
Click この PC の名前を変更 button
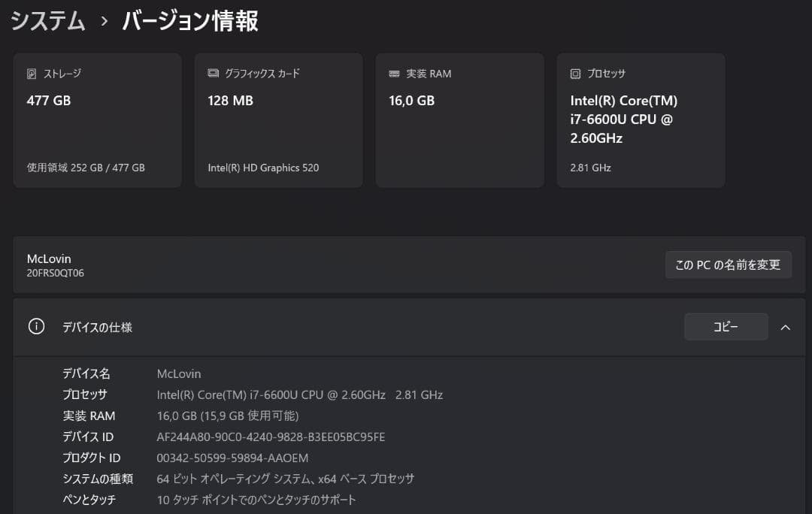(x=728, y=265)
